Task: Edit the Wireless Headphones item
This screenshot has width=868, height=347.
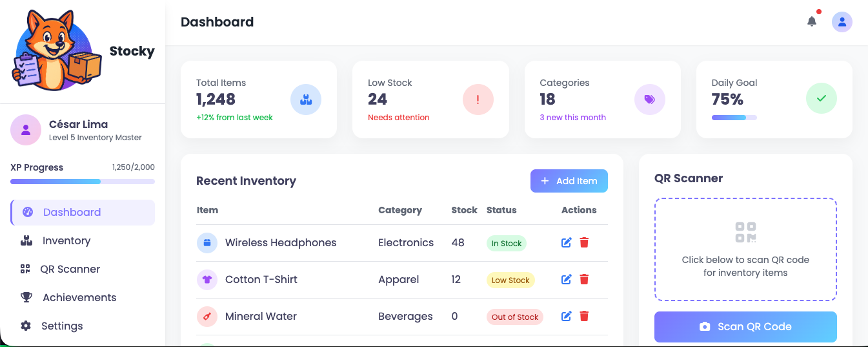Action: point(567,243)
